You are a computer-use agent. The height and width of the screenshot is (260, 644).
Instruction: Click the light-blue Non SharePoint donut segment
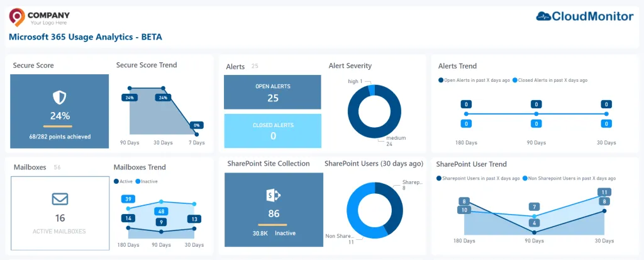pyautogui.click(x=353, y=210)
